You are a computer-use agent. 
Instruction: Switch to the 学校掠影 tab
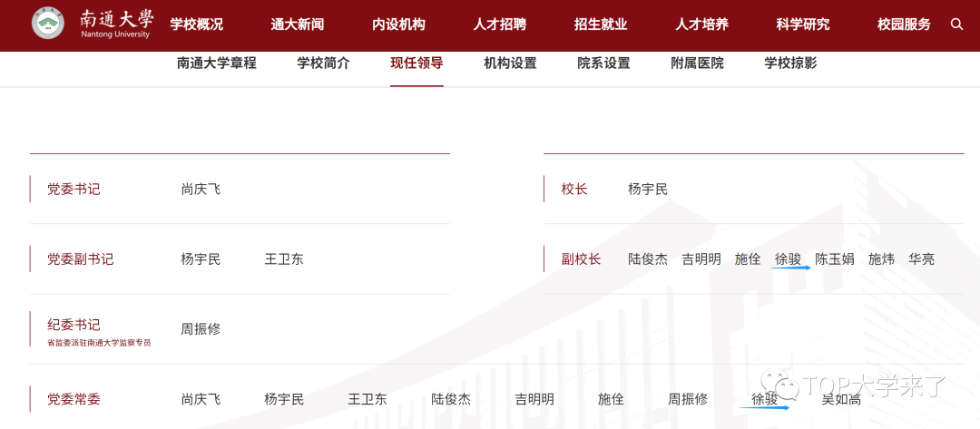click(x=790, y=63)
